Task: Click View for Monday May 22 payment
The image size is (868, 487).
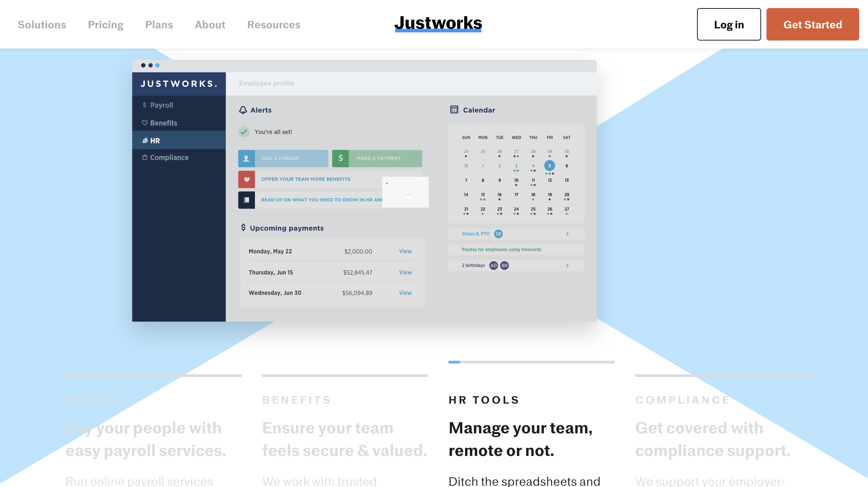Action: (x=405, y=251)
